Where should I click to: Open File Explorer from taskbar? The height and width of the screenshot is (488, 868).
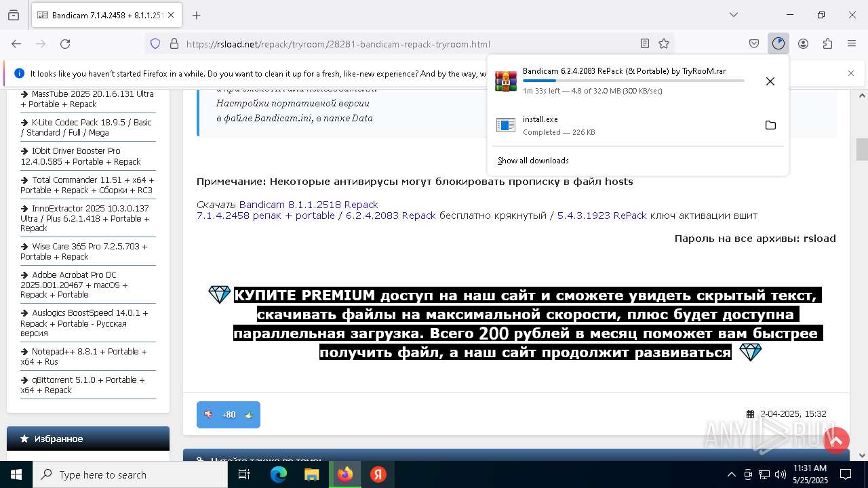tap(312, 474)
